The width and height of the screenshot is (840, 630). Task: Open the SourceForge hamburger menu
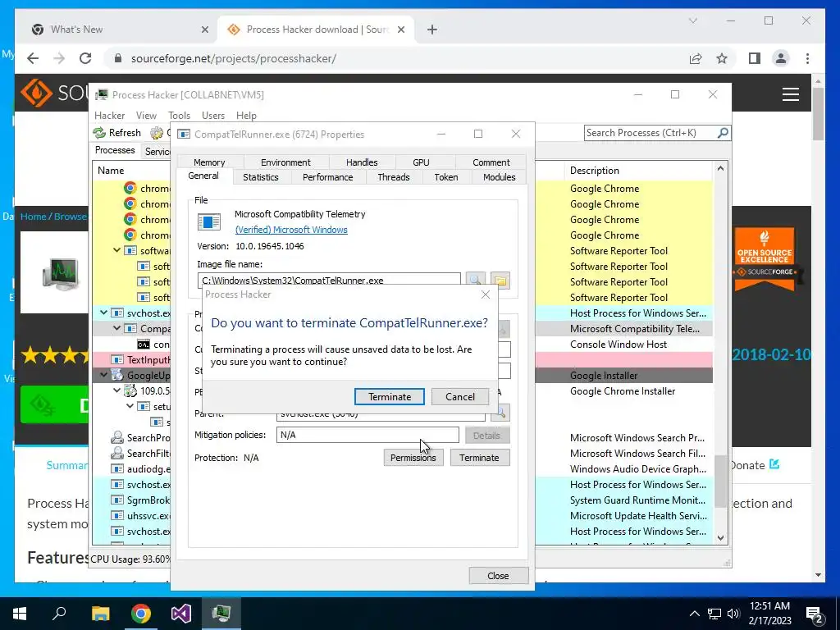(x=790, y=94)
